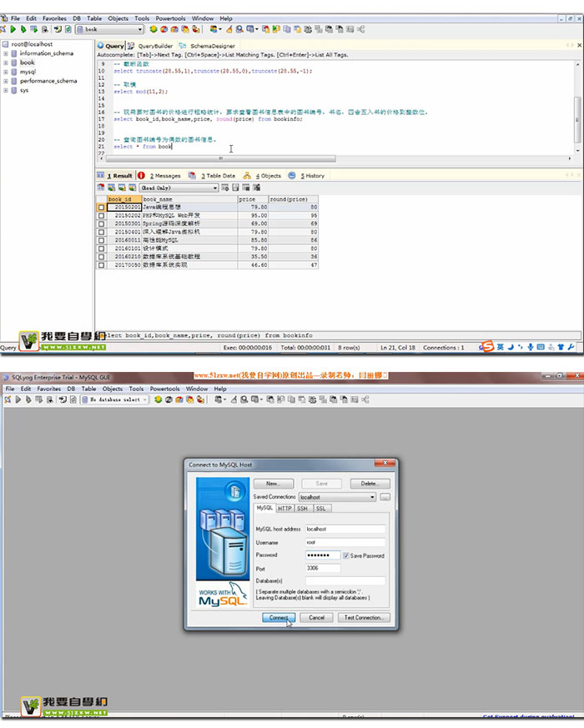The height and width of the screenshot is (728, 584).
Task: Click the green database icon right of the No database combo
Action: [158, 399]
